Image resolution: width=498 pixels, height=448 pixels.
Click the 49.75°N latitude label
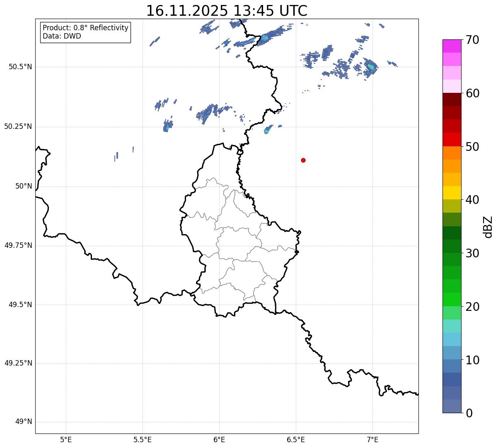tap(18, 245)
